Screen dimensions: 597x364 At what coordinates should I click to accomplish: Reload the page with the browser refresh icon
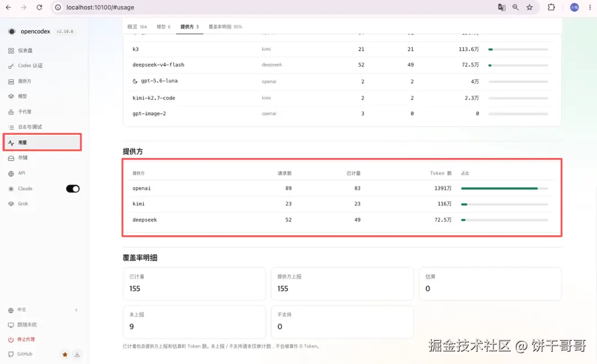click(39, 7)
